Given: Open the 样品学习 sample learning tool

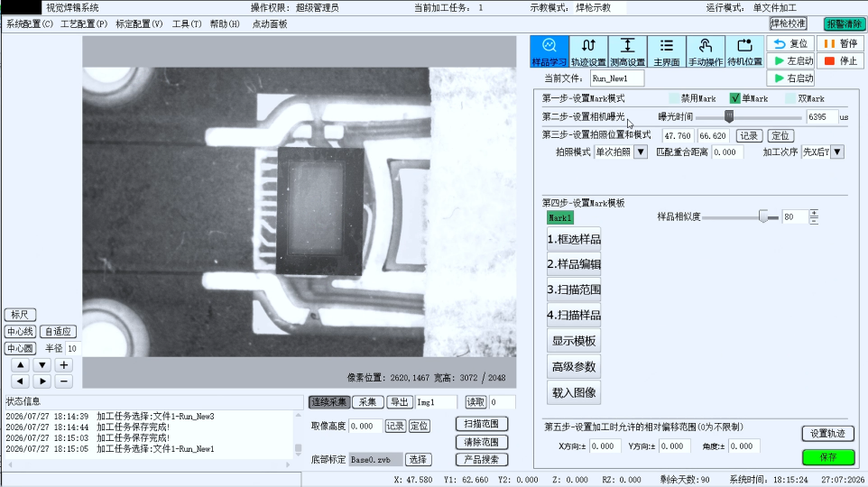Looking at the screenshot, I should click(x=549, y=51).
